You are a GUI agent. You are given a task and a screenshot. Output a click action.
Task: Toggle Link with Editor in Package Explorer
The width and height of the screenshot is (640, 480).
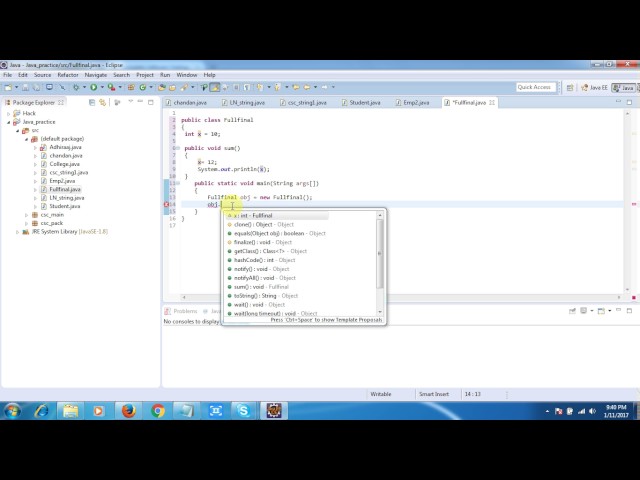point(102,102)
